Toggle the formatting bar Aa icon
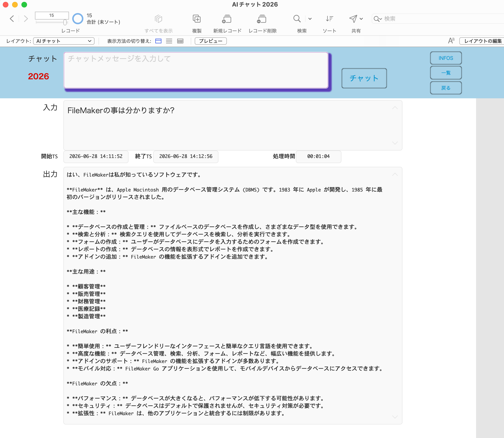The height and width of the screenshot is (438, 504). click(451, 41)
